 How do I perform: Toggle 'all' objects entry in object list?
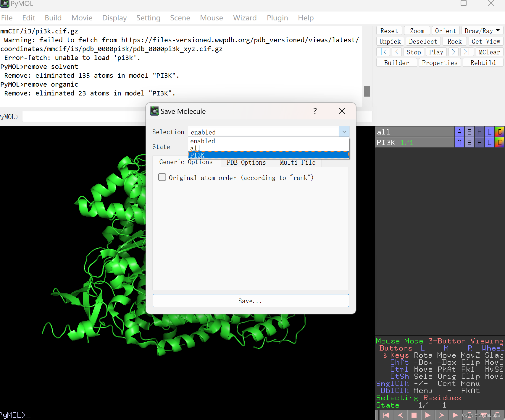coord(414,132)
